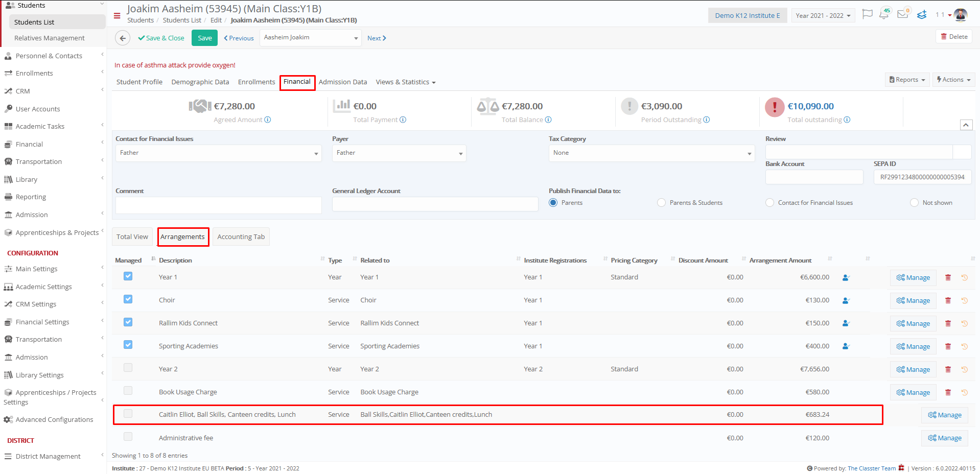Click trash icon in Rallim Kids Connect row
The height and width of the screenshot is (474, 980).
[948, 323]
